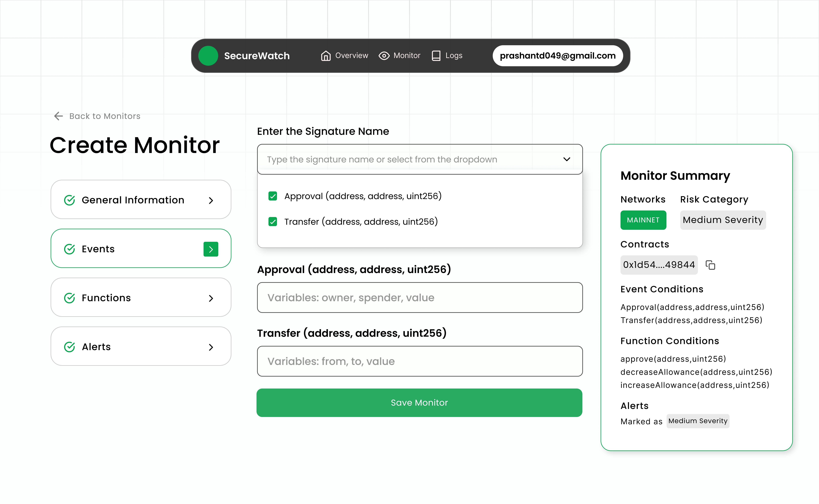
Task: Open the Monitor nav item
Action: 400,56
